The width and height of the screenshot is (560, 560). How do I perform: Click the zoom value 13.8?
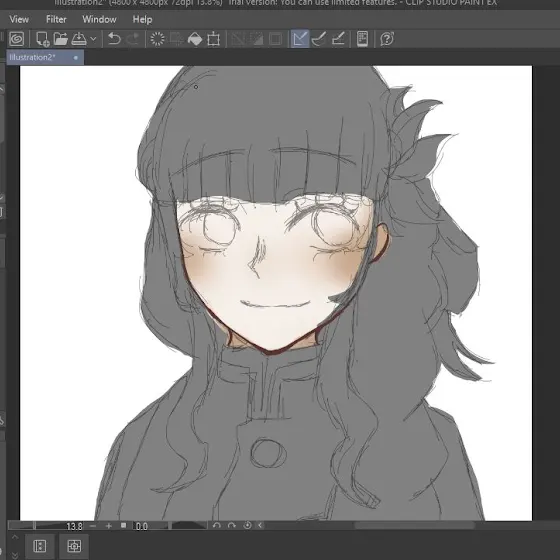(x=74, y=526)
